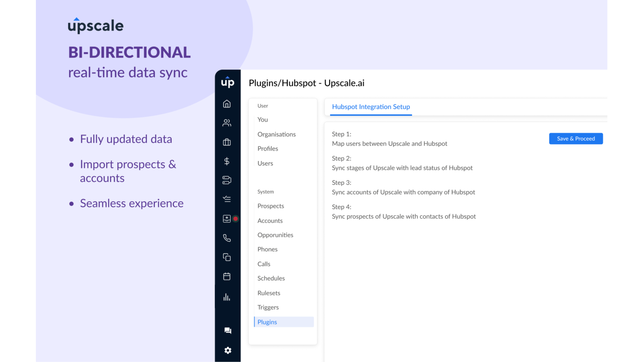
Task: Open settings via the gear icon
Action: point(227,350)
